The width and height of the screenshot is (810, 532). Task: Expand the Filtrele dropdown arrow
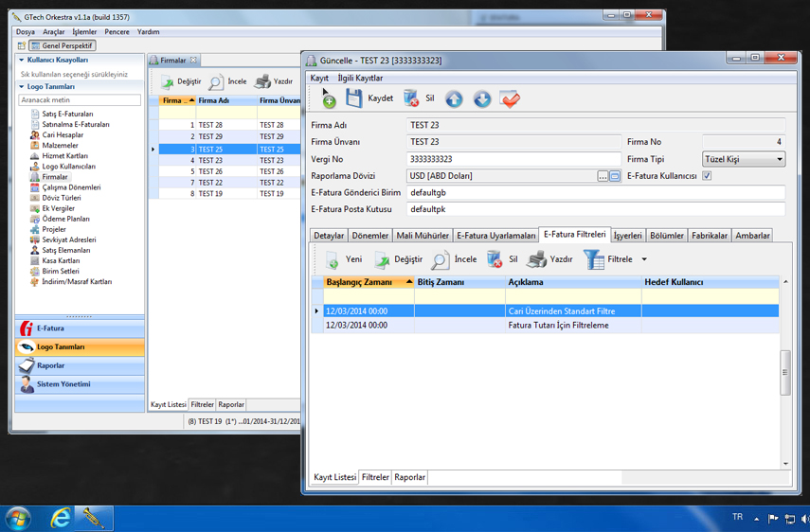(644, 259)
